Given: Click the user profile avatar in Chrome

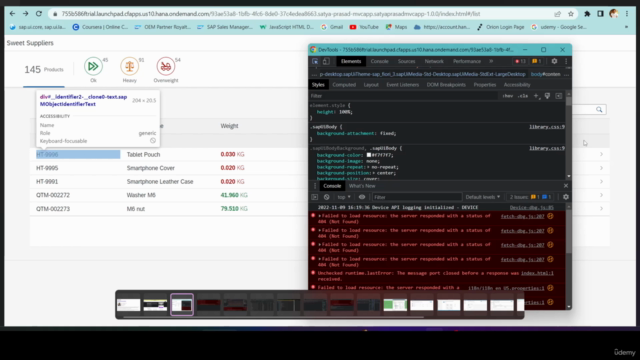Looking at the screenshot, I should 613,14.
